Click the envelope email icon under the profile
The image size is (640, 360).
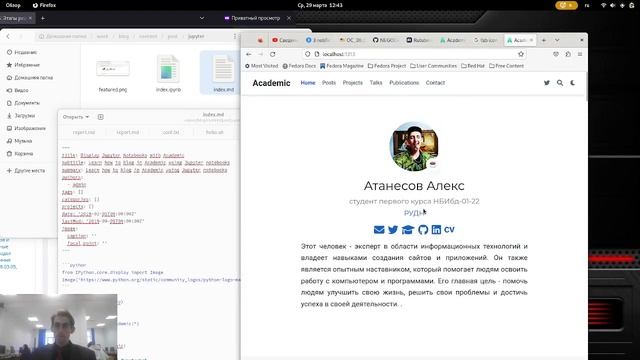click(379, 230)
